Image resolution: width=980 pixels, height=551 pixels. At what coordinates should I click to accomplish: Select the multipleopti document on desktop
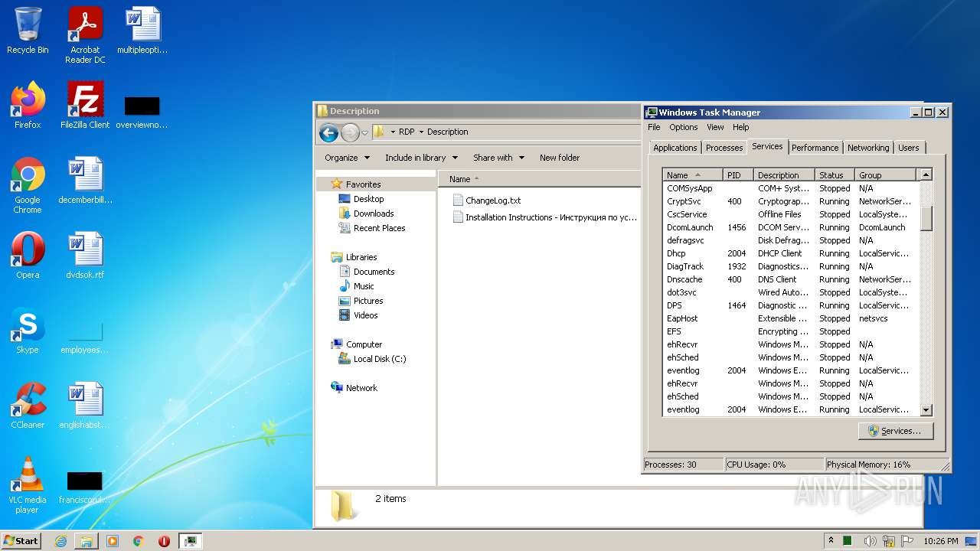[x=142, y=30]
